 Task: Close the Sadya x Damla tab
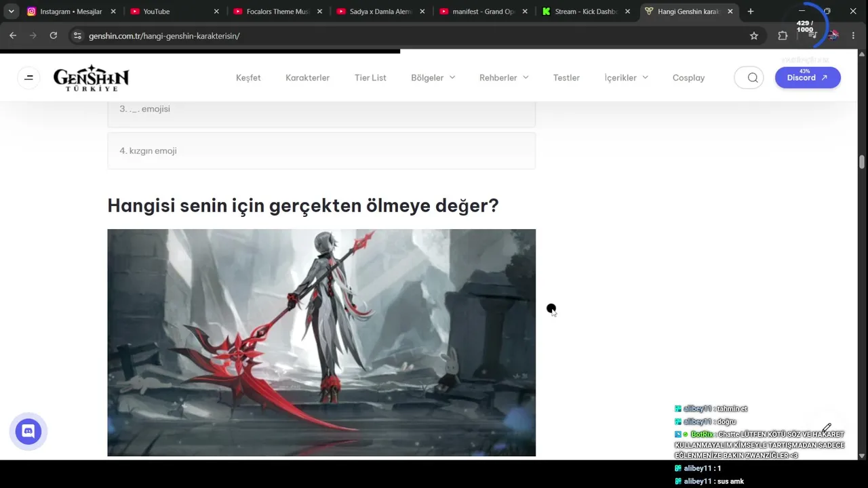pyautogui.click(x=422, y=12)
